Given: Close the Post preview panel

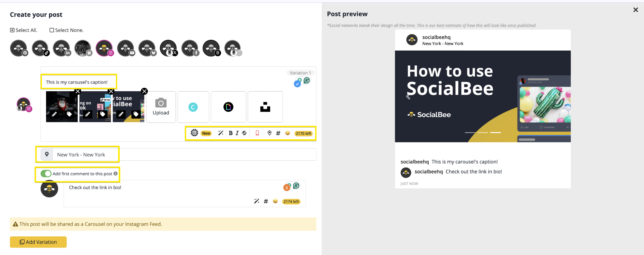Looking at the screenshot, I should point(636,10).
